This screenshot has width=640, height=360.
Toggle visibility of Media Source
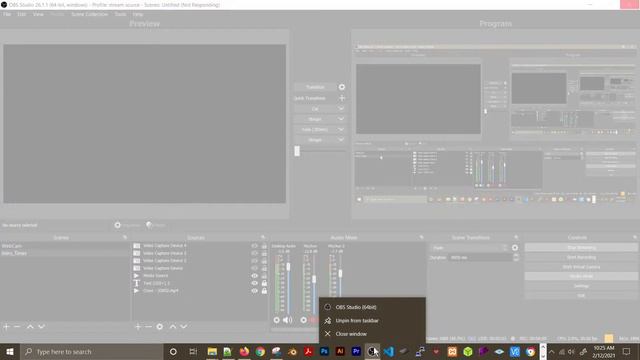(254, 276)
